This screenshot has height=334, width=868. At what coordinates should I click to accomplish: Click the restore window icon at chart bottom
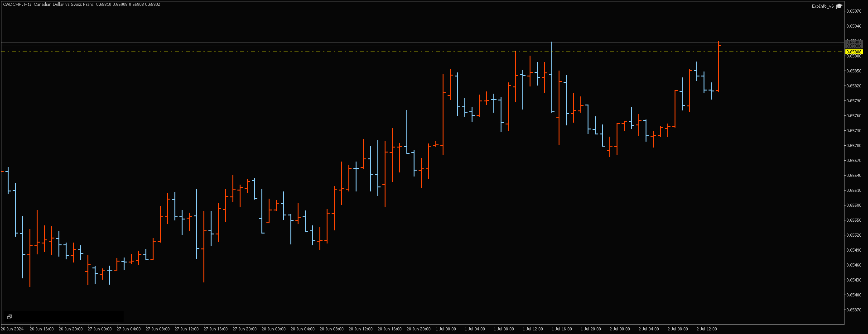click(x=9, y=317)
